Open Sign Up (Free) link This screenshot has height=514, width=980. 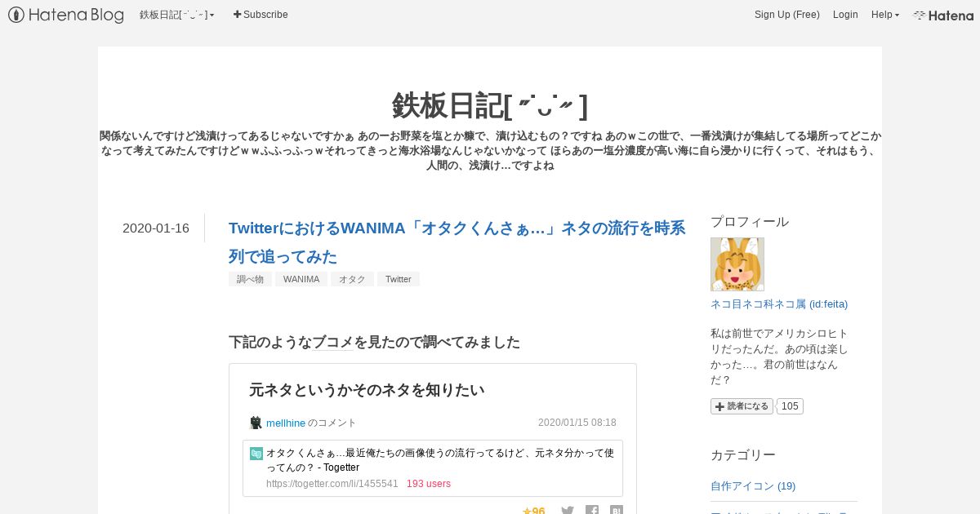[x=786, y=15]
